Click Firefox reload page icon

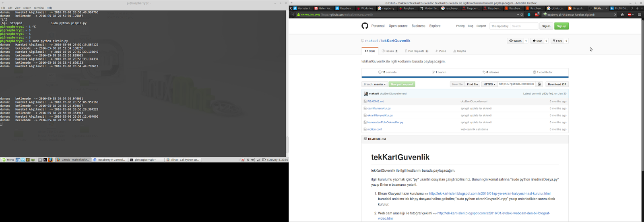pyautogui.click(x=522, y=15)
